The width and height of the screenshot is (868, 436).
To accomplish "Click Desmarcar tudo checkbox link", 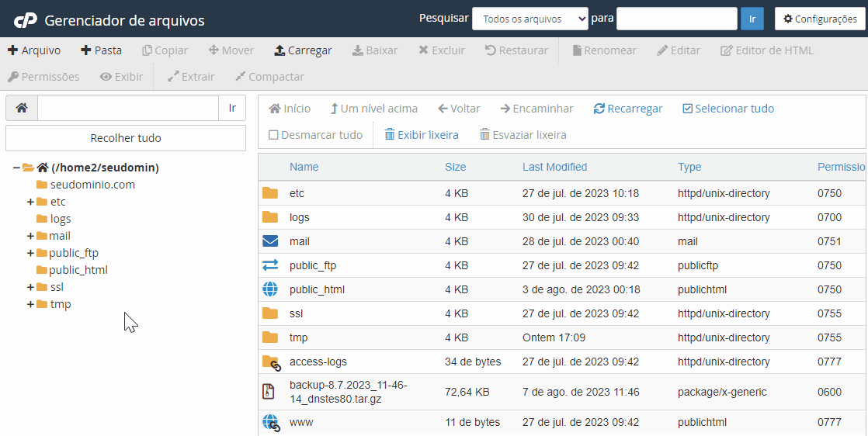I will [x=315, y=135].
